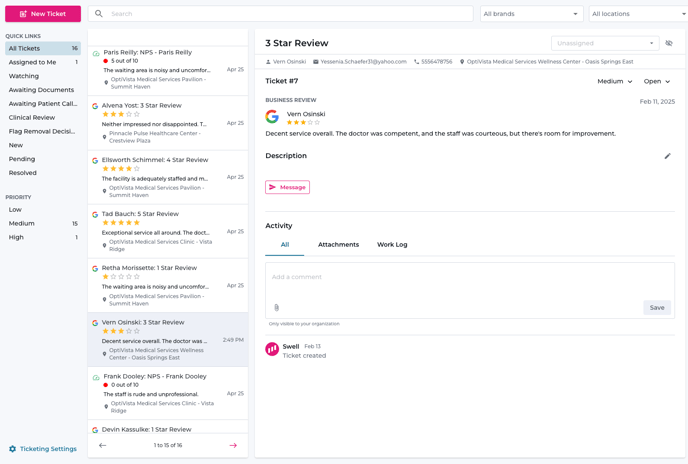
Task: Filter by Medium priority
Action: tap(43, 223)
